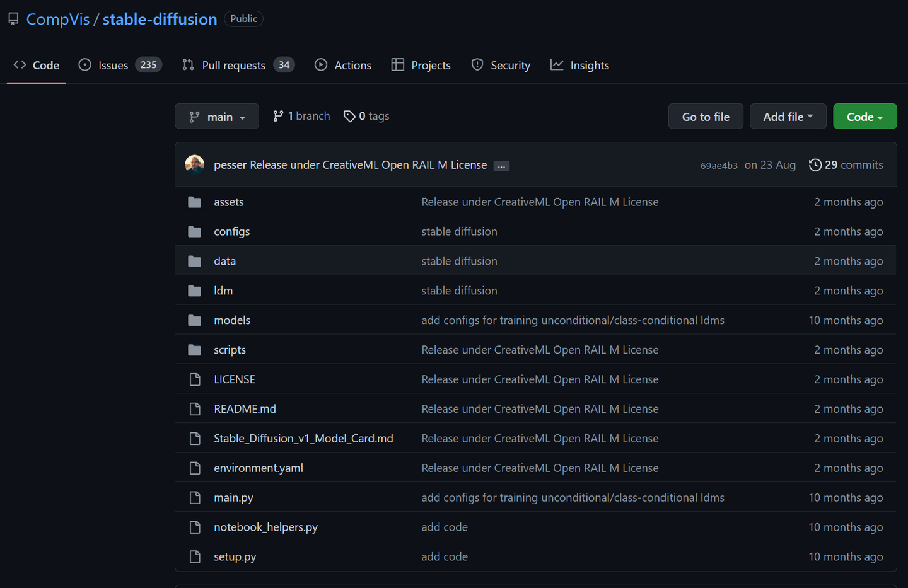Click the folder icon for models

click(x=195, y=321)
